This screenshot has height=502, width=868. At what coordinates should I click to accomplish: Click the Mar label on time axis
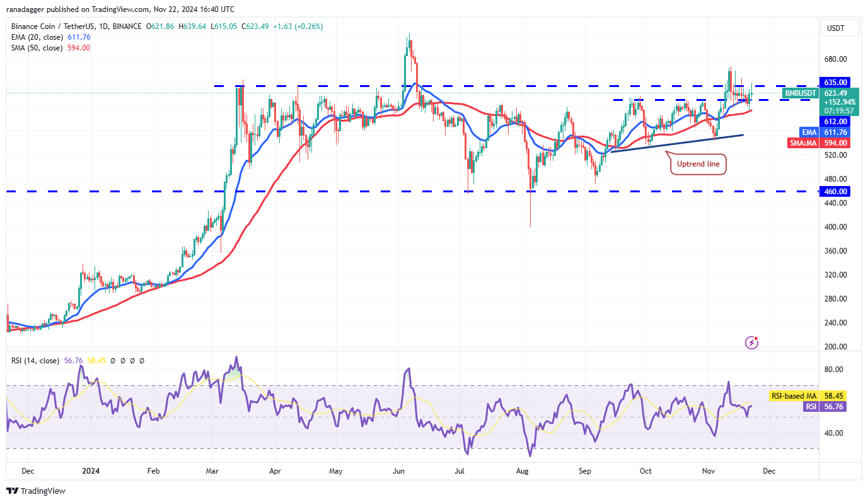[x=213, y=471]
